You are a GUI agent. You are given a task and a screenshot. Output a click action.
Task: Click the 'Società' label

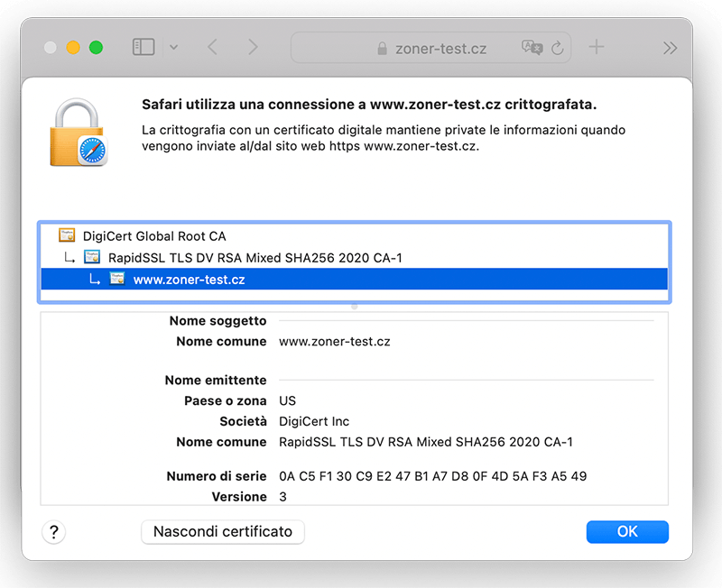[x=243, y=421]
